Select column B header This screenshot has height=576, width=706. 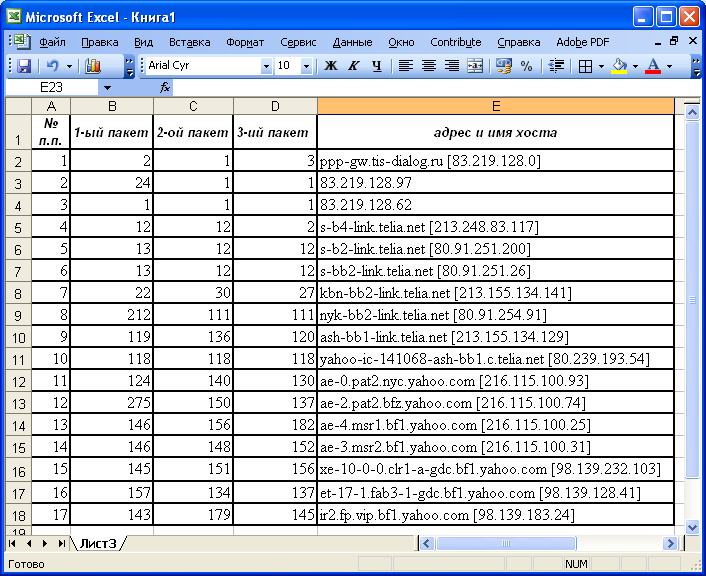coord(112,106)
